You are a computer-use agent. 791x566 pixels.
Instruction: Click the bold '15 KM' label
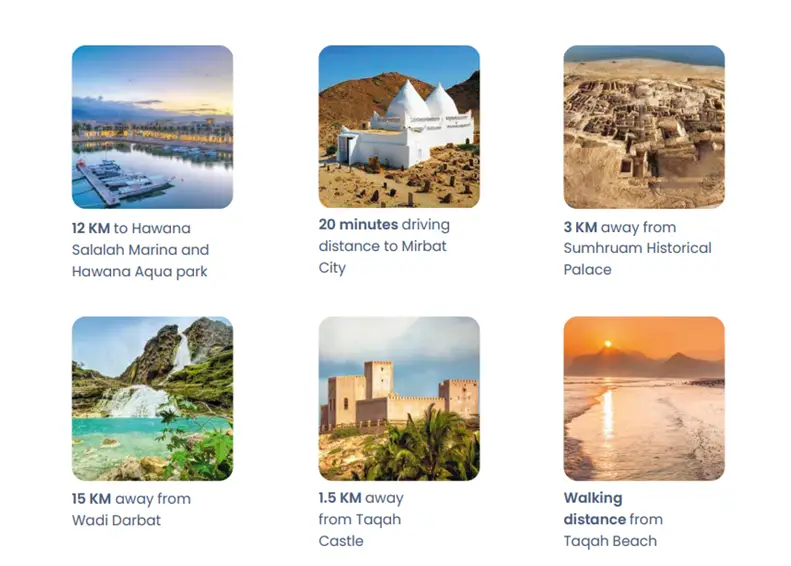(x=91, y=499)
